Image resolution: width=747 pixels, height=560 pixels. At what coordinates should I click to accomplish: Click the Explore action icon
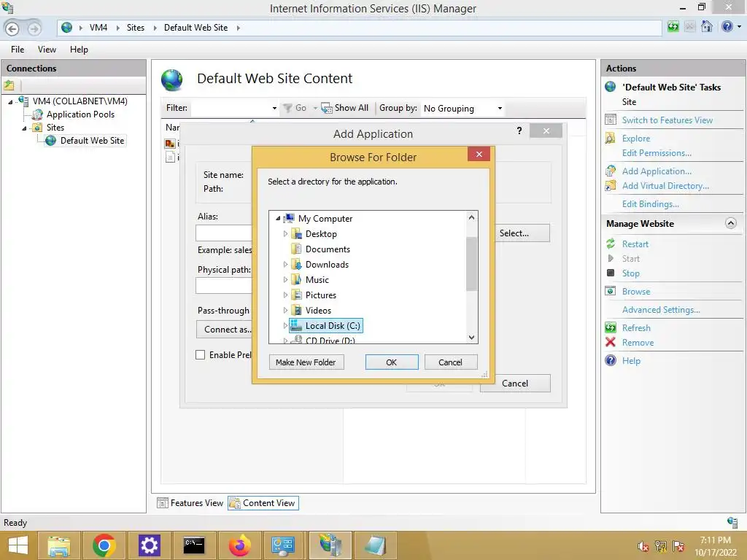click(x=611, y=138)
